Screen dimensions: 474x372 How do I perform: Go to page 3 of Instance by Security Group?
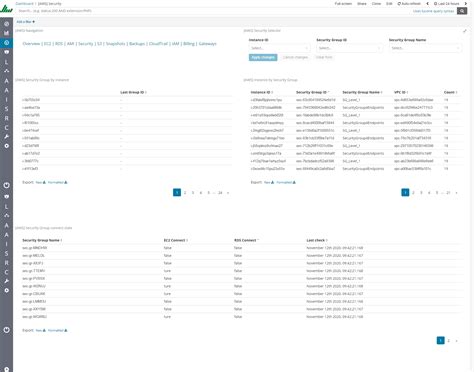tap(421, 193)
